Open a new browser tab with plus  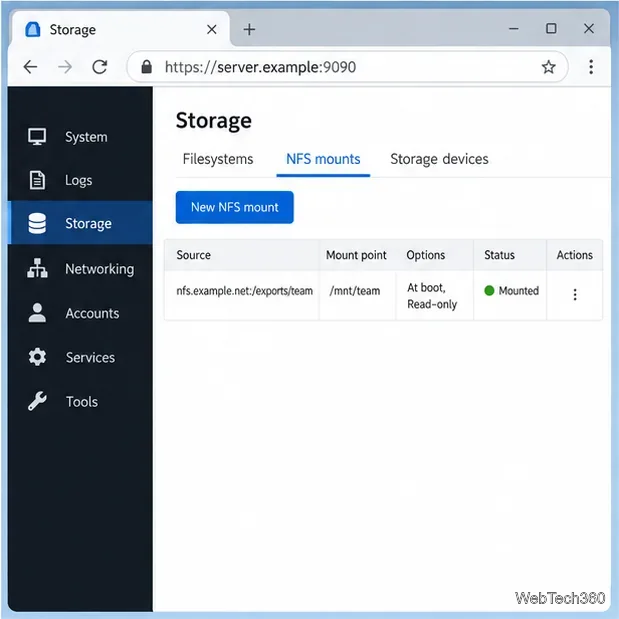pyautogui.click(x=249, y=29)
